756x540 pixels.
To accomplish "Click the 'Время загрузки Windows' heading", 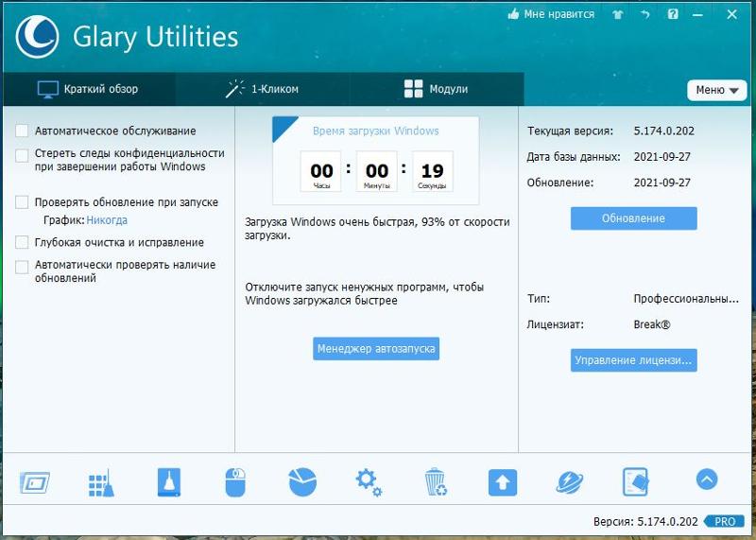I will point(376,131).
